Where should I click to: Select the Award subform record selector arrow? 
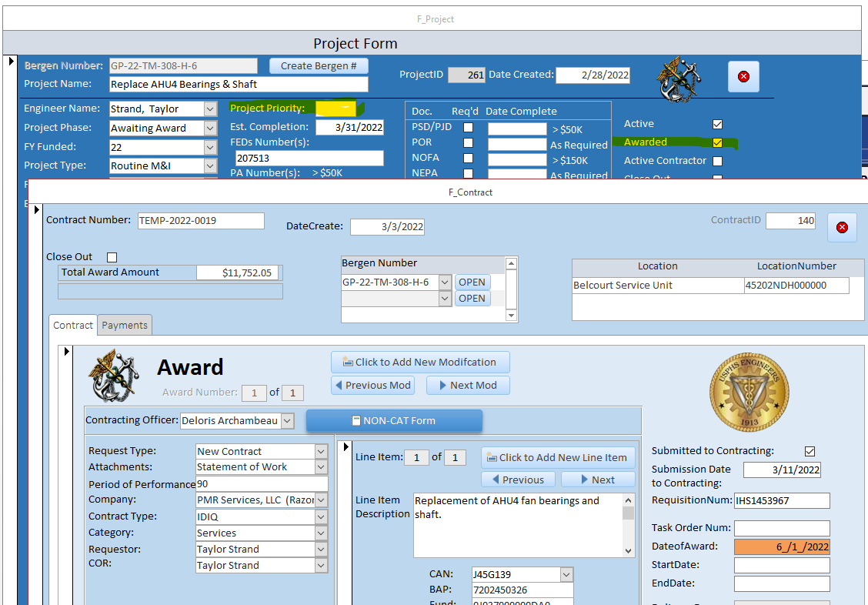[x=66, y=352]
